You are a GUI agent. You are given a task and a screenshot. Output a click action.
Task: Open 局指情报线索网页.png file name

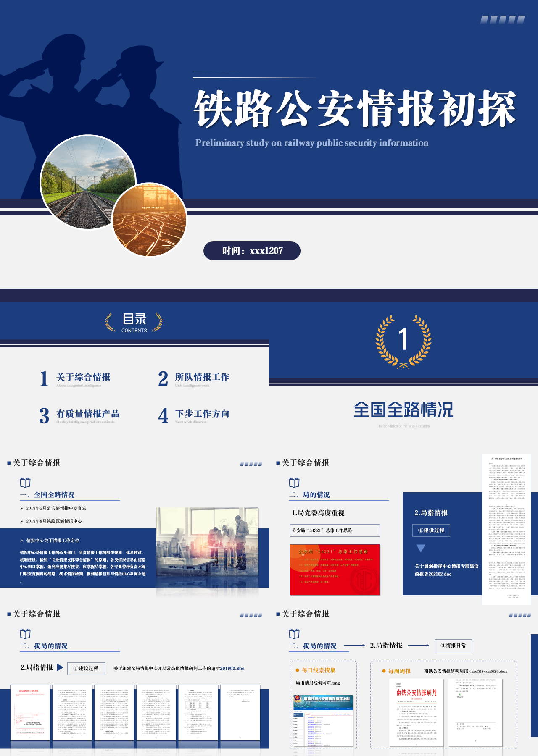click(x=318, y=683)
